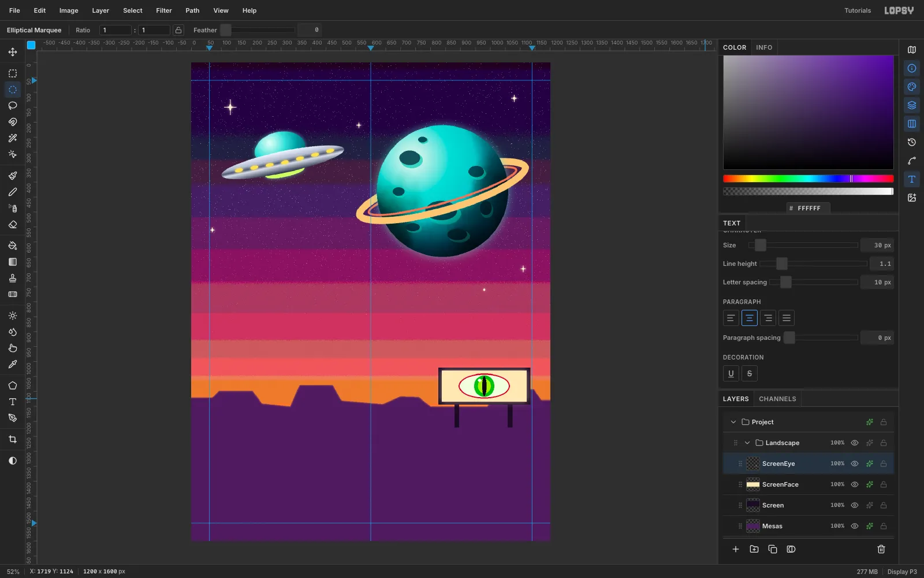The width and height of the screenshot is (924, 578).
Task: Click the hex color input field
Action: (x=808, y=208)
